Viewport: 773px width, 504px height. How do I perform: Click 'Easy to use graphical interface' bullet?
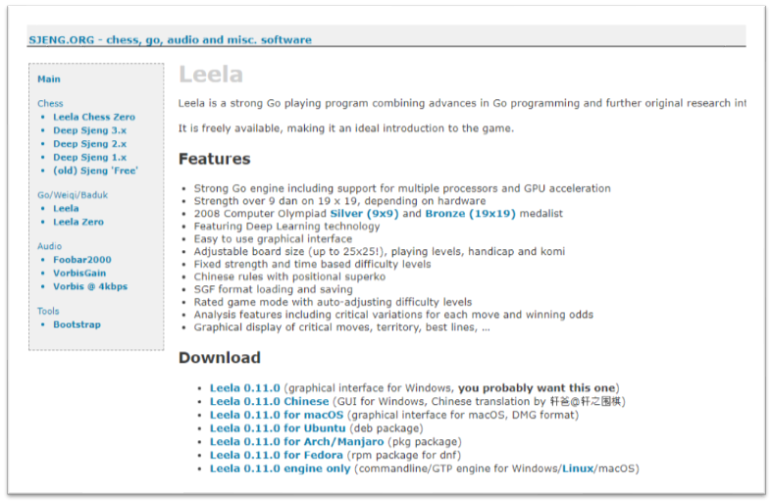tap(273, 239)
